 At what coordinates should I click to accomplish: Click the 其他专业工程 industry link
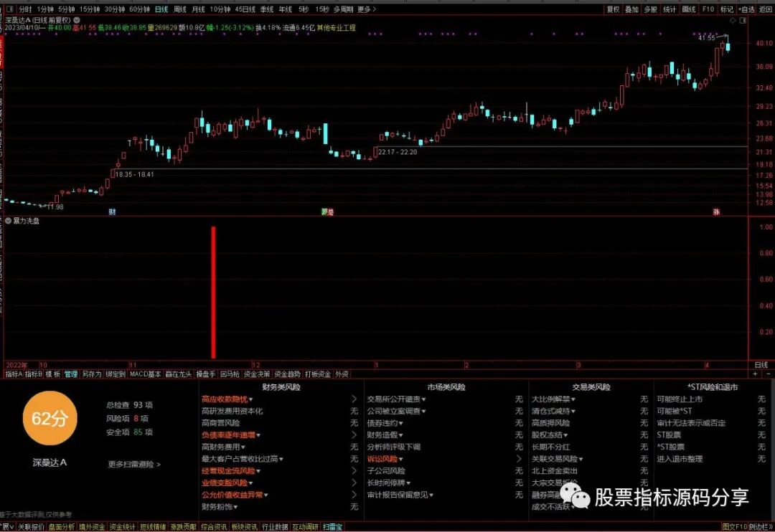pos(336,28)
